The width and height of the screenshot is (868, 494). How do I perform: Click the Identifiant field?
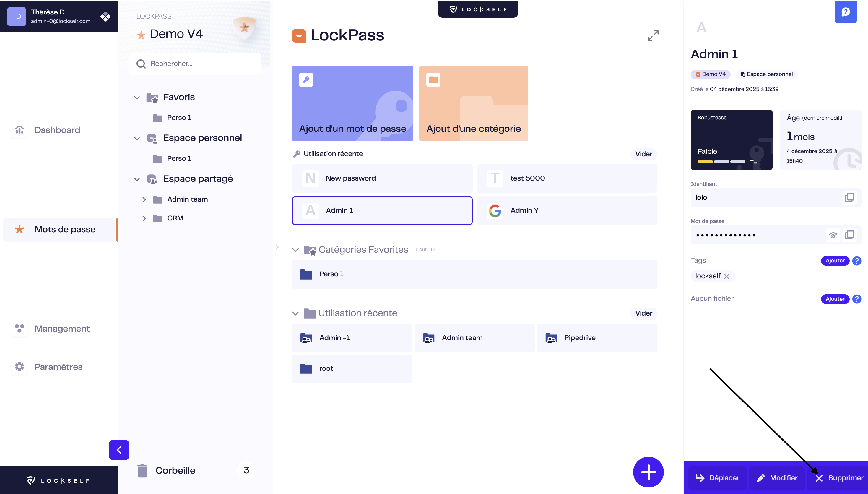(x=776, y=197)
